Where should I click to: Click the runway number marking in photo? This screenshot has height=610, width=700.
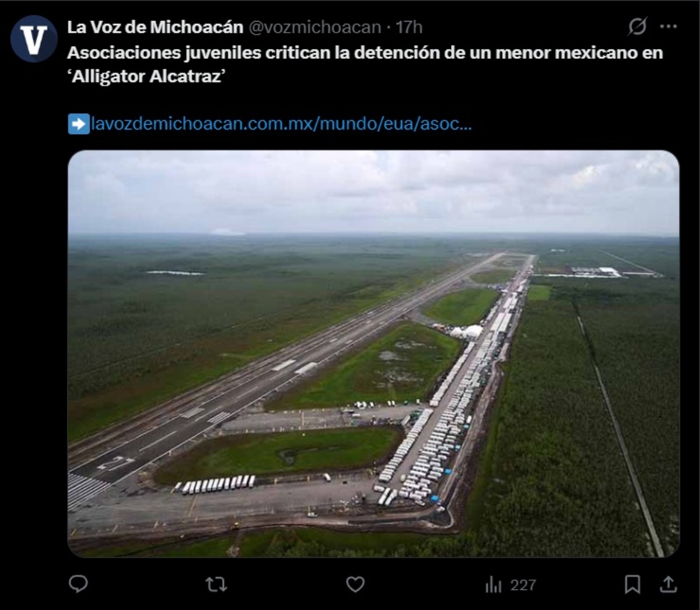pyautogui.click(x=115, y=463)
